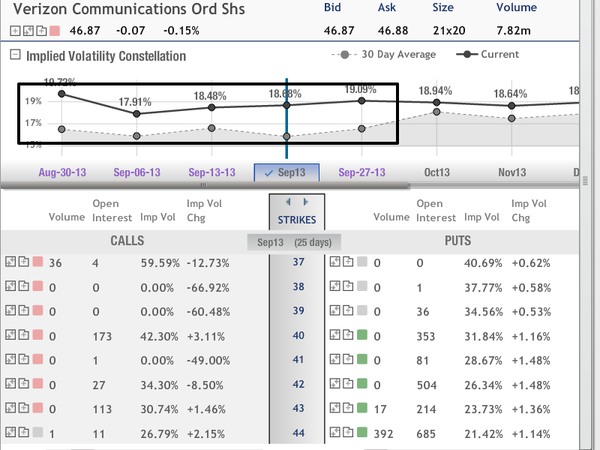Click strike price 44

pos(298,433)
